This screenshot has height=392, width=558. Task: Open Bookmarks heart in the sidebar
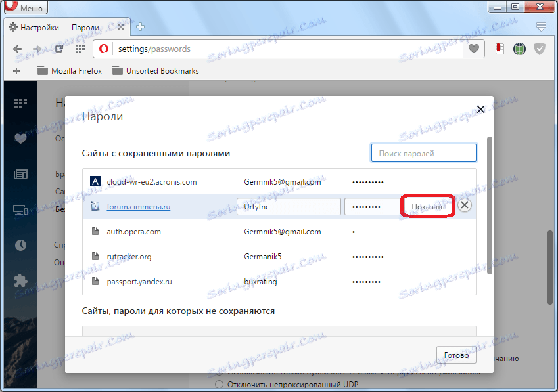pyautogui.click(x=20, y=139)
